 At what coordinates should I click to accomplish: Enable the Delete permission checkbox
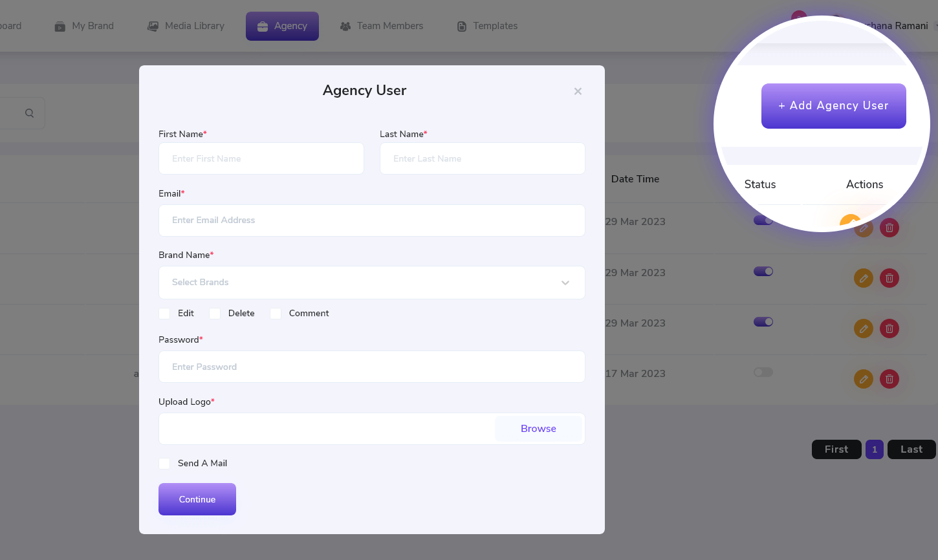[215, 314]
